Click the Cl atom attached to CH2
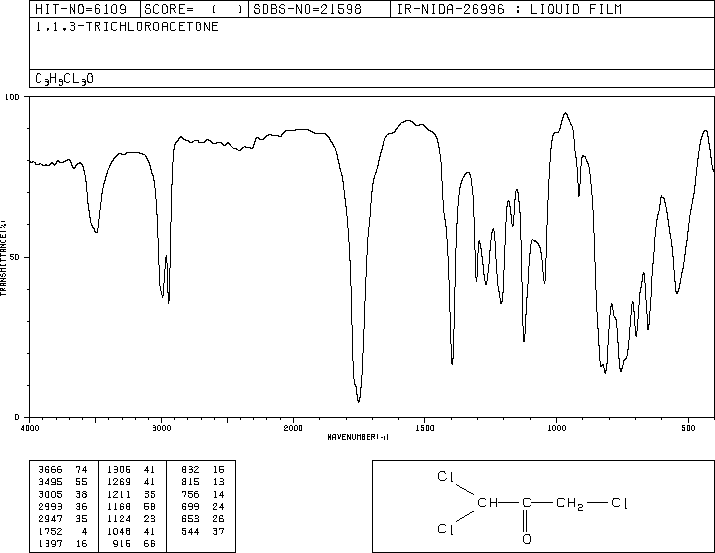Image resolution: width=715 pixels, height=553 pixels. pos(619,503)
